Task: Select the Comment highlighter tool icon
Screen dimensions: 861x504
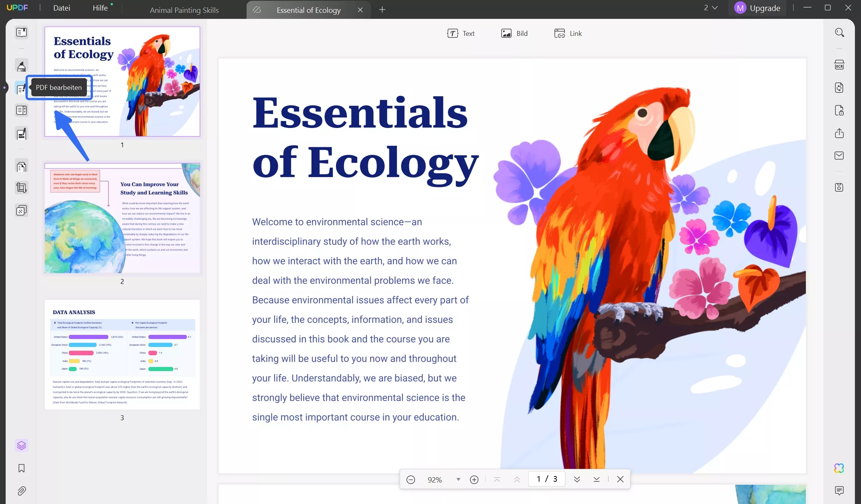Action: coord(22,66)
